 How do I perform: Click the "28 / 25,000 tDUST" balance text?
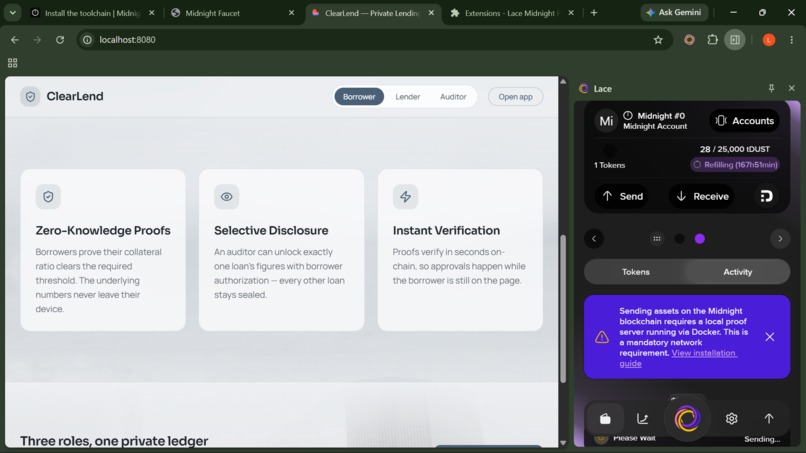point(735,149)
